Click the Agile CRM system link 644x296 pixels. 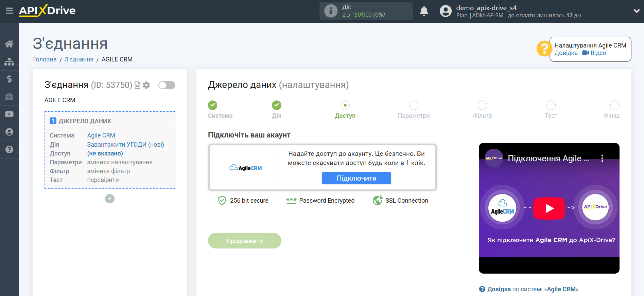pos(101,135)
